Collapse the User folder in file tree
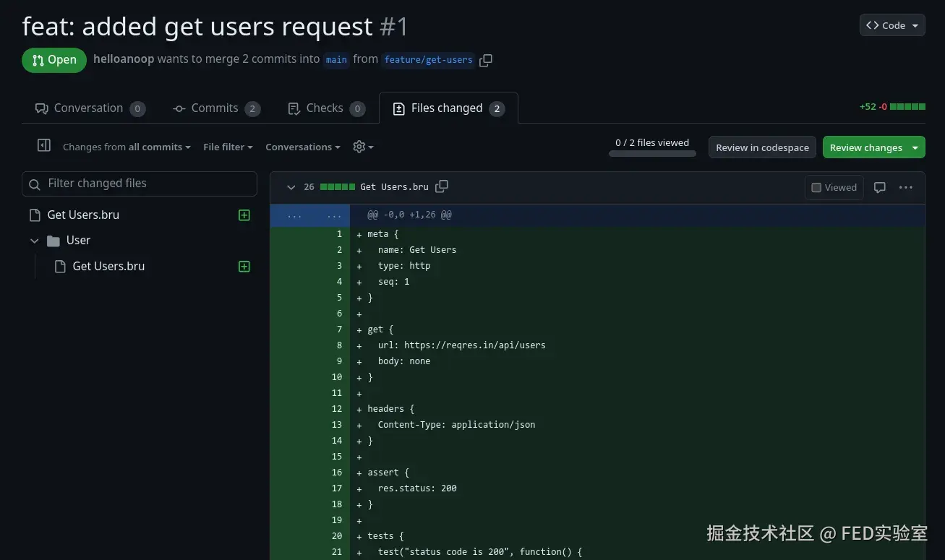 click(34, 241)
